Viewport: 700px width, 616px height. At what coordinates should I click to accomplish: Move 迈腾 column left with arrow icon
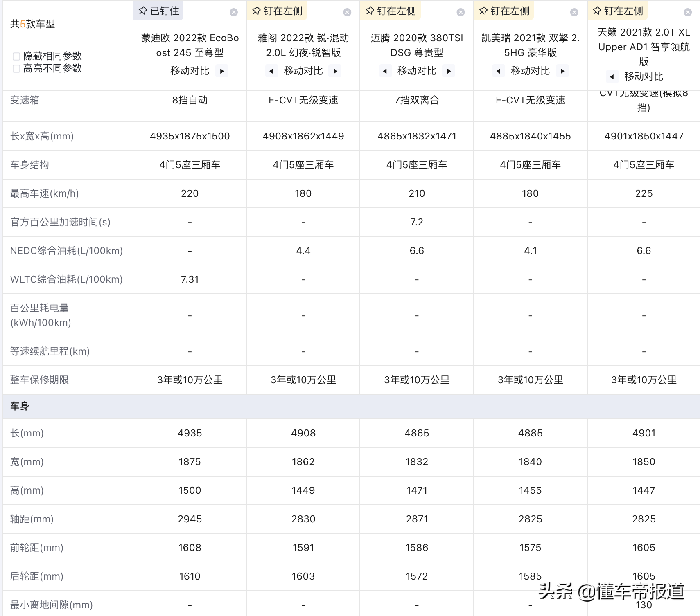[x=385, y=71]
